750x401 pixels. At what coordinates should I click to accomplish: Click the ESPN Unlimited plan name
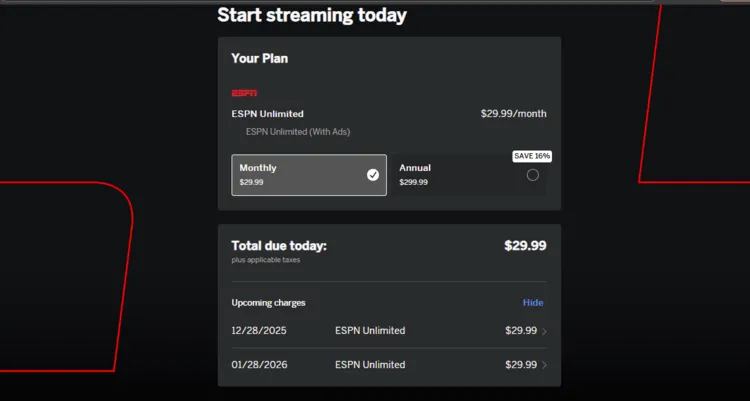pyautogui.click(x=267, y=114)
